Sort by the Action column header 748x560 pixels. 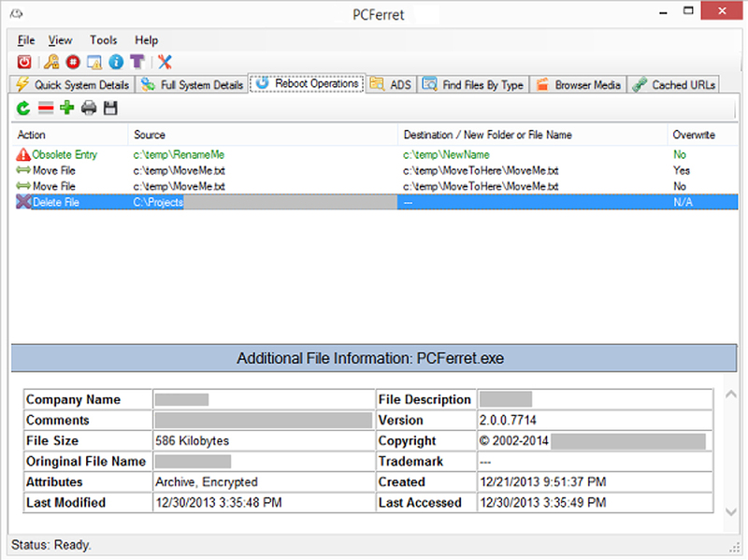tap(70, 135)
